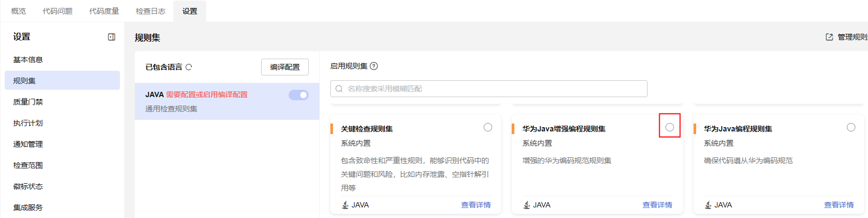The height and width of the screenshot is (218, 868).
Task: Click the 华为Java增强编程规则集 card title
Action: coord(564,129)
